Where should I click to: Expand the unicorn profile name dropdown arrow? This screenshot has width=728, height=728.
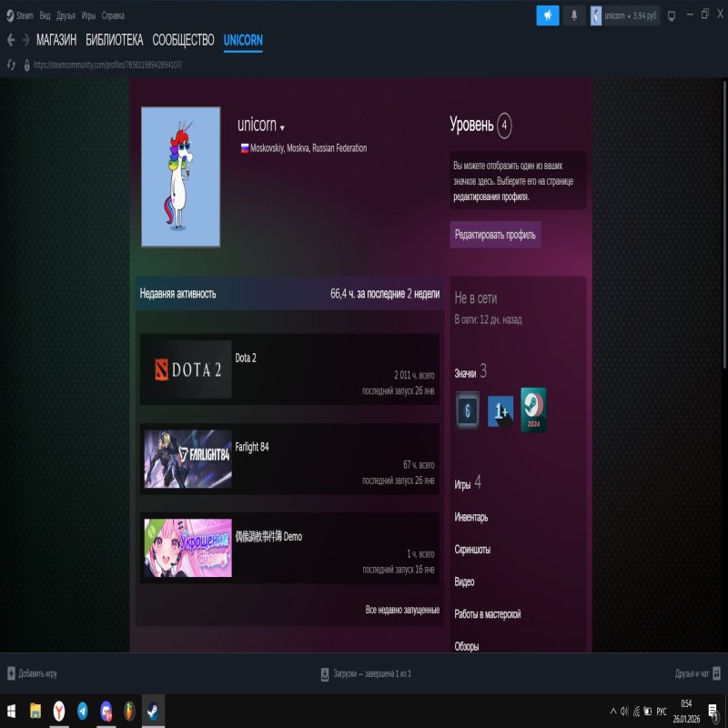pyautogui.click(x=283, y=128)
